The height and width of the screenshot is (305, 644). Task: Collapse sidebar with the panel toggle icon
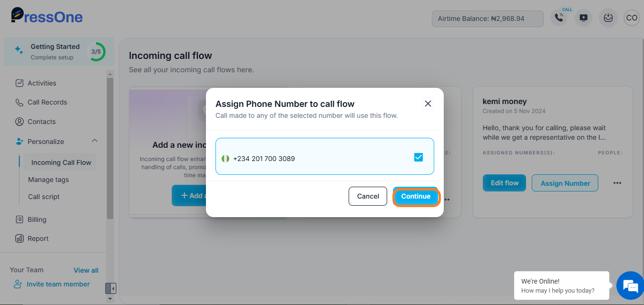110,288
